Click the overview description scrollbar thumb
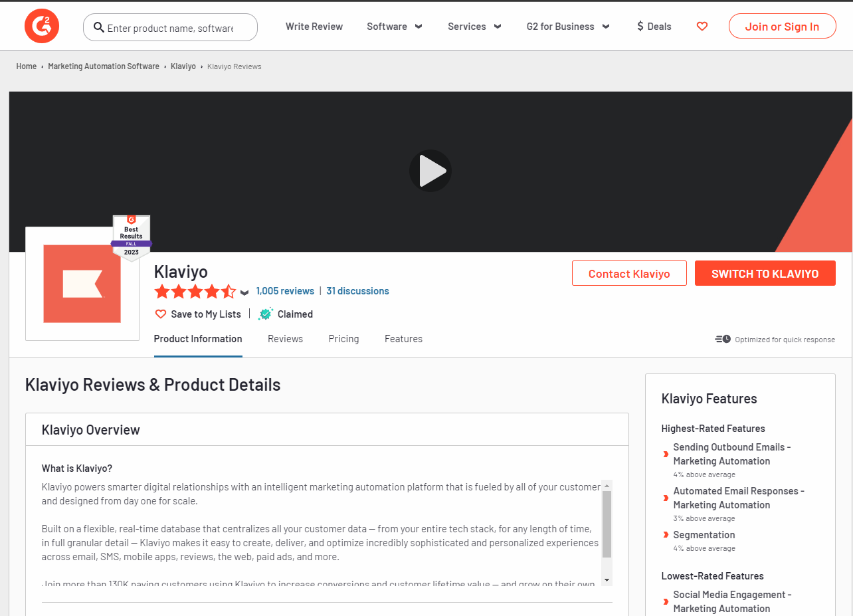 607,524
